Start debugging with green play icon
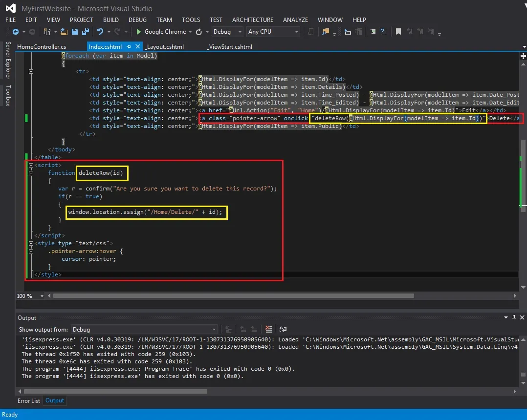The width and height of the screenshot is (527, 420). (138, 32)
